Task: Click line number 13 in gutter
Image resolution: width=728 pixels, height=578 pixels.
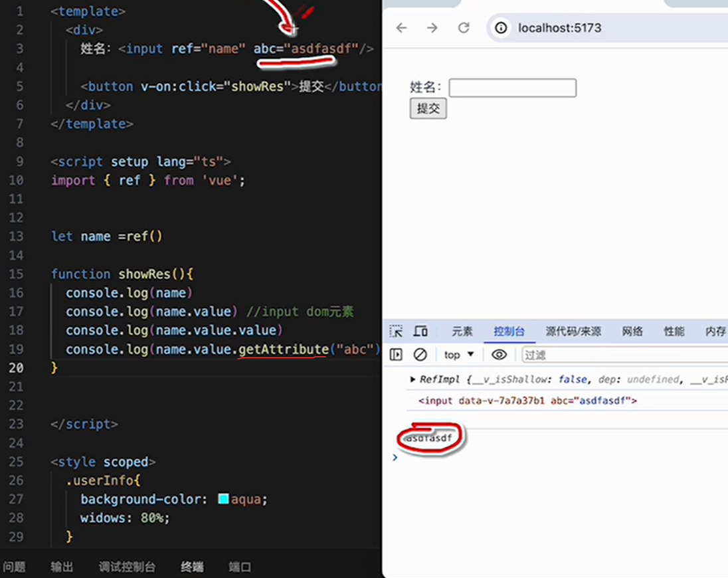Action: click(16, 237)
